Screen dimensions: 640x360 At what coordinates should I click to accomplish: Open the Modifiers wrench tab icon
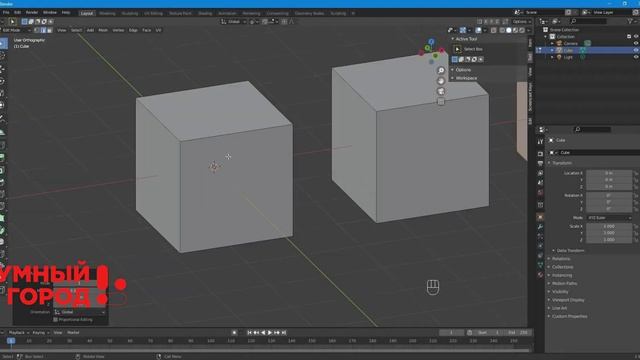540,227
